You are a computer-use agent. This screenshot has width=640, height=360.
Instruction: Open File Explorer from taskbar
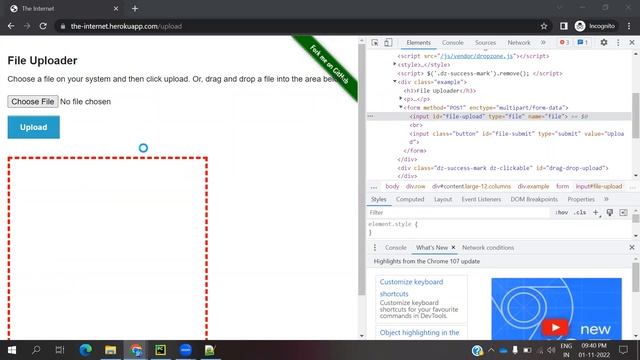(x=110, y=350)
